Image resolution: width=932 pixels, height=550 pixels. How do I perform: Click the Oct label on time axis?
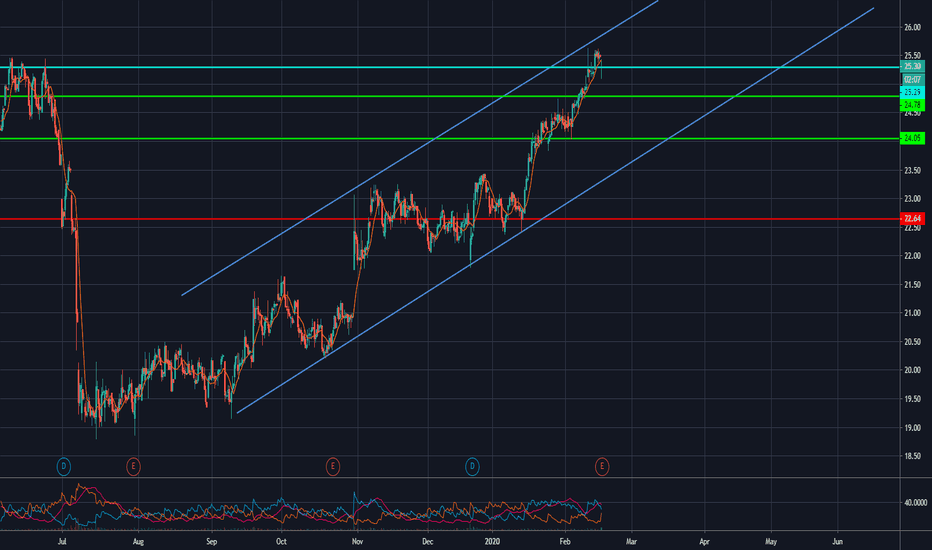281,542
